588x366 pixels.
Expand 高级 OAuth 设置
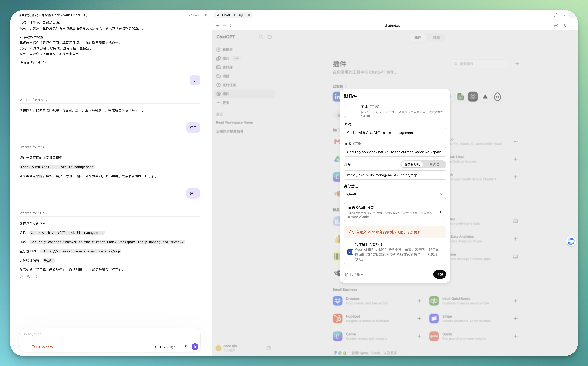[395, 212]
